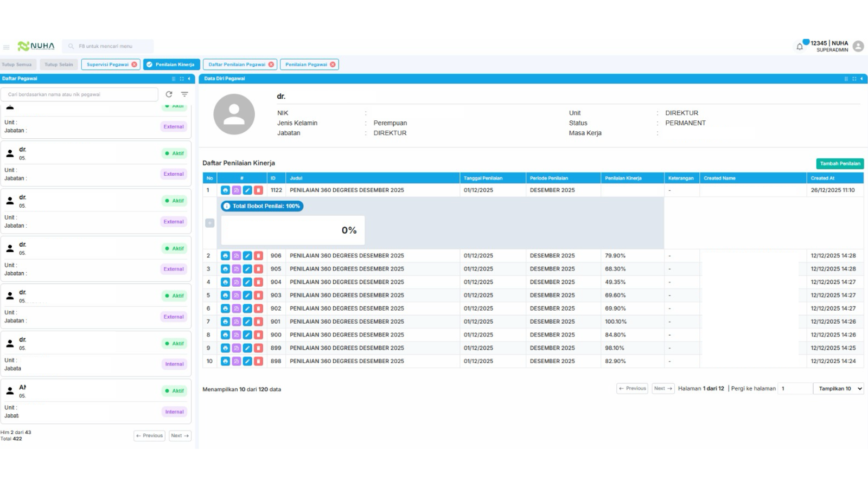The height and width of the screenshot is (488, 868).
Task: Click the Total Bobot Penilai 100% badge
Action: (261, 206)
